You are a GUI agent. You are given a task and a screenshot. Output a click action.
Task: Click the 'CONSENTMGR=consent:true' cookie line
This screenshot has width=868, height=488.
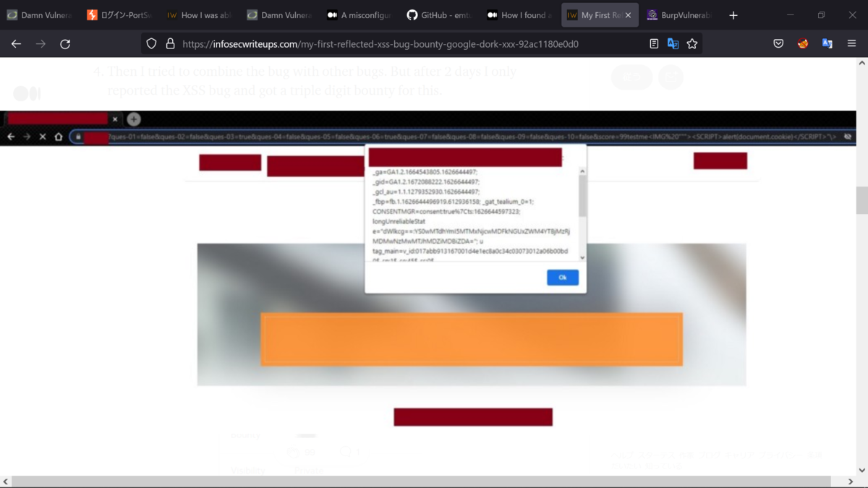point(446,211)
